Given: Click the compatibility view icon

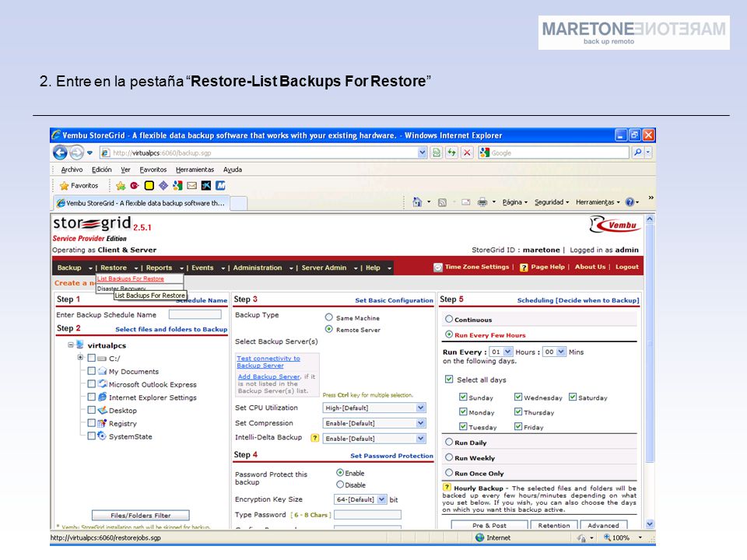Looking at the screenshot, I should pos(436,153).
